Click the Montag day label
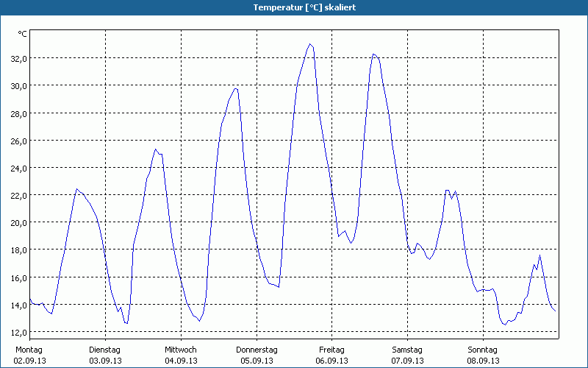 pos(29,350)
